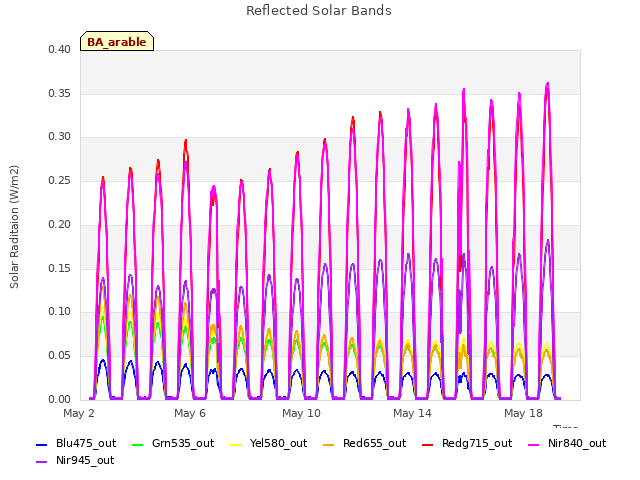This screenshot has height=480, width=640.
Task: Click the yellow Yel580_out legend swatch
Action: [x=236, y=444]
